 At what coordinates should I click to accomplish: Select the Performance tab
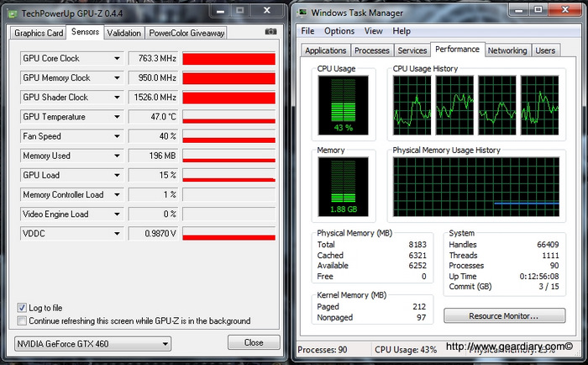(458, 49)
